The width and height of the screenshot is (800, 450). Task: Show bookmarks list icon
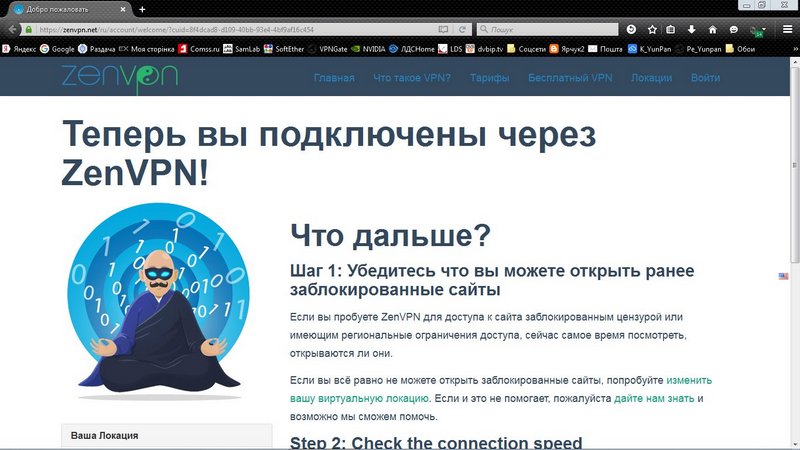coord(671,30)
